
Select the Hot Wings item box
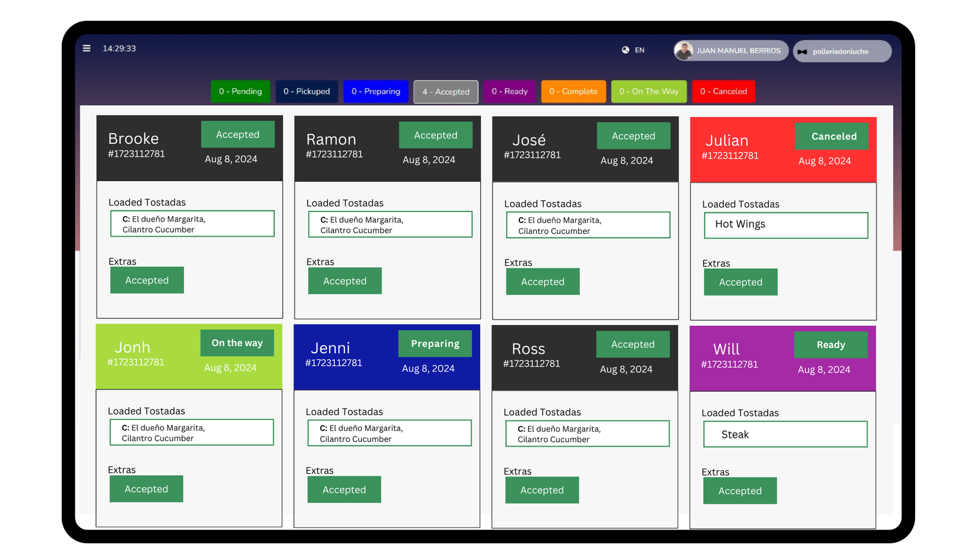(x=786, y=225)
